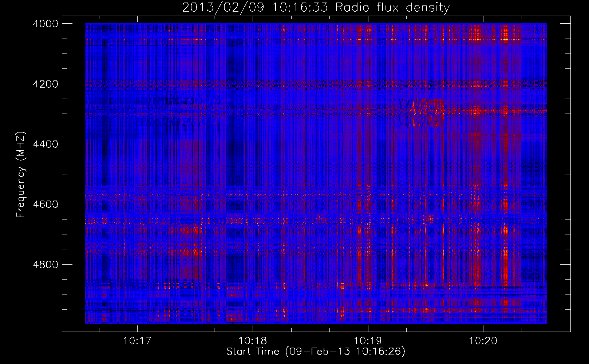Click the plot title '2013/02/09 10:16:33 Radio flux density'
Screen dimensions: 589x364
pyautogui.click(x=316, y=7)
